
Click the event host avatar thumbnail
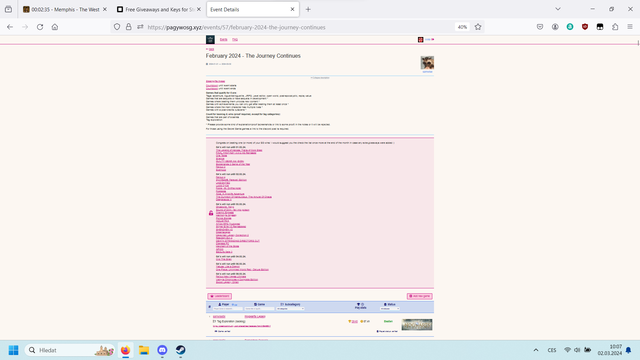pyautogui.click(x=427, y=62)
